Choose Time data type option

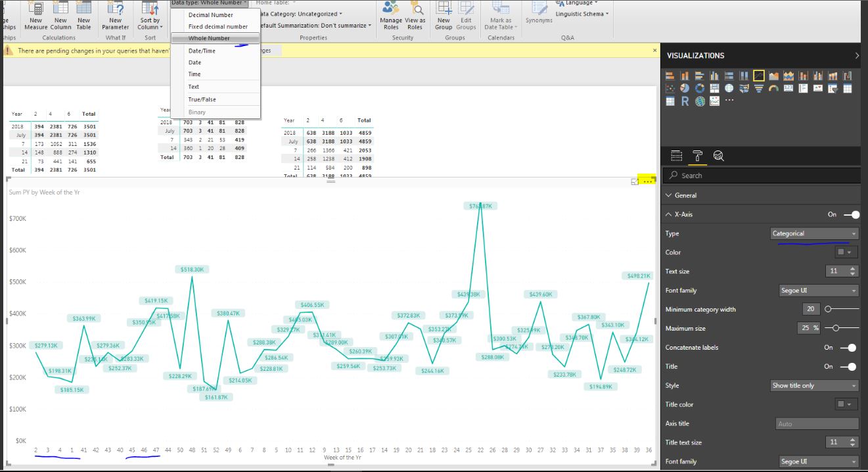(x=216, y=74)
